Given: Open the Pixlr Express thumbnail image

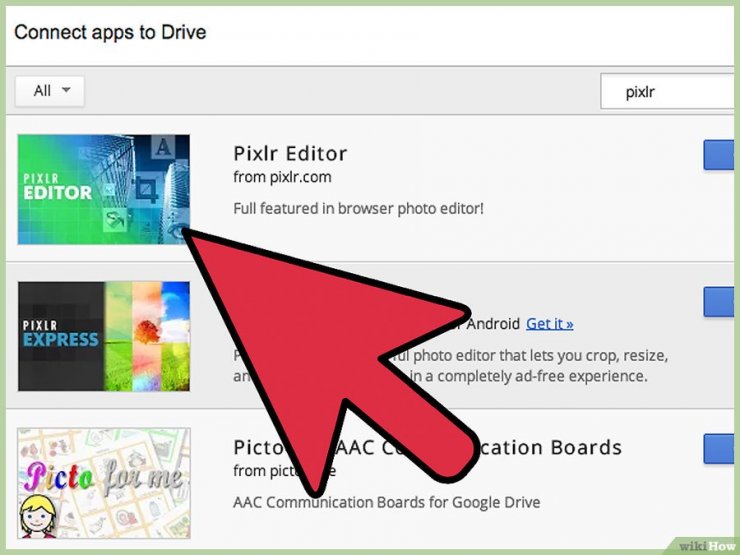Looking at the screenshot, I should pos(104,336).
